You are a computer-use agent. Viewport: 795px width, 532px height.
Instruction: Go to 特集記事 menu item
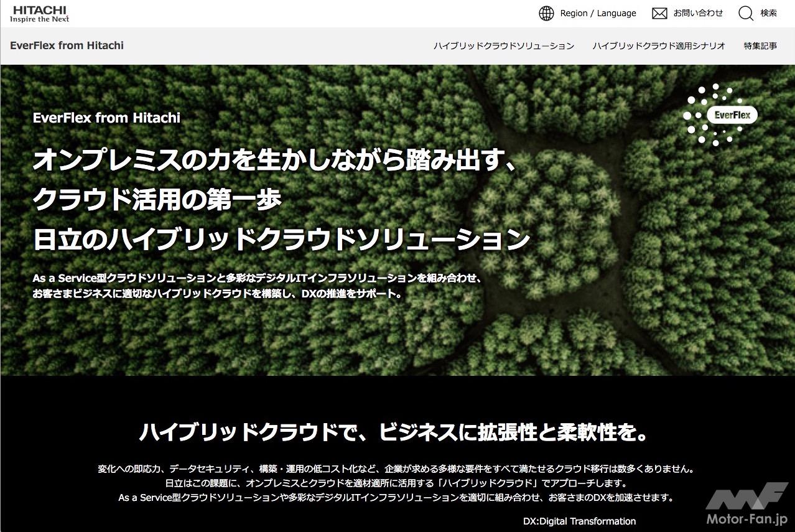coord(760,45)
